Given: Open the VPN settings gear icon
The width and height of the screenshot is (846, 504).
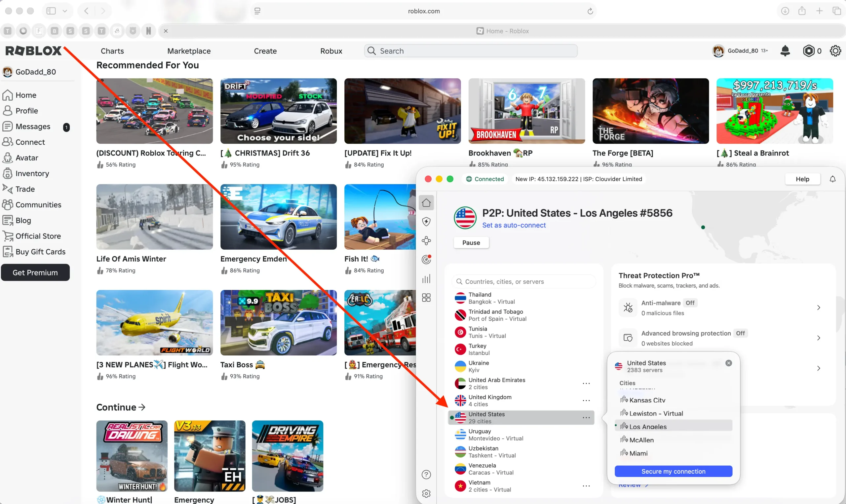Looking at the screenshot, I should pyautogui.click(x=426, y=493).
